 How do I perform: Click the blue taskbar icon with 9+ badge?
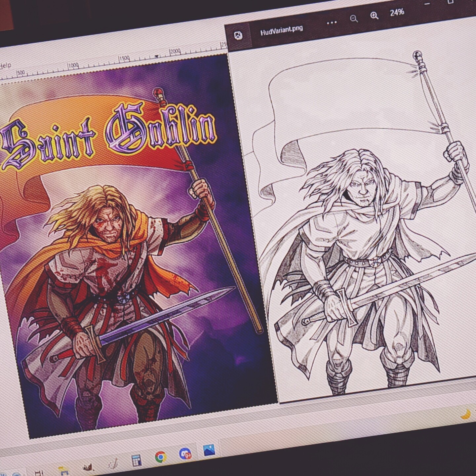coord(185,454)
